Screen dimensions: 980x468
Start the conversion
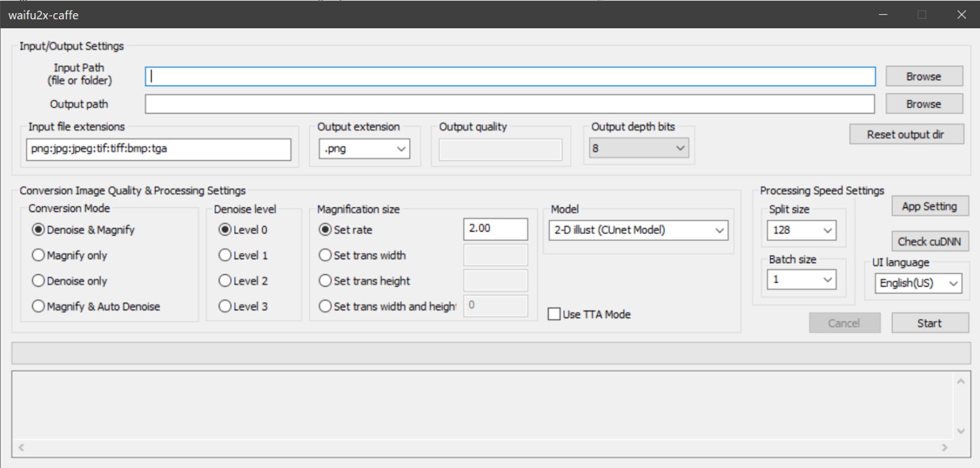pyautogui.click(x=930, y=323)
